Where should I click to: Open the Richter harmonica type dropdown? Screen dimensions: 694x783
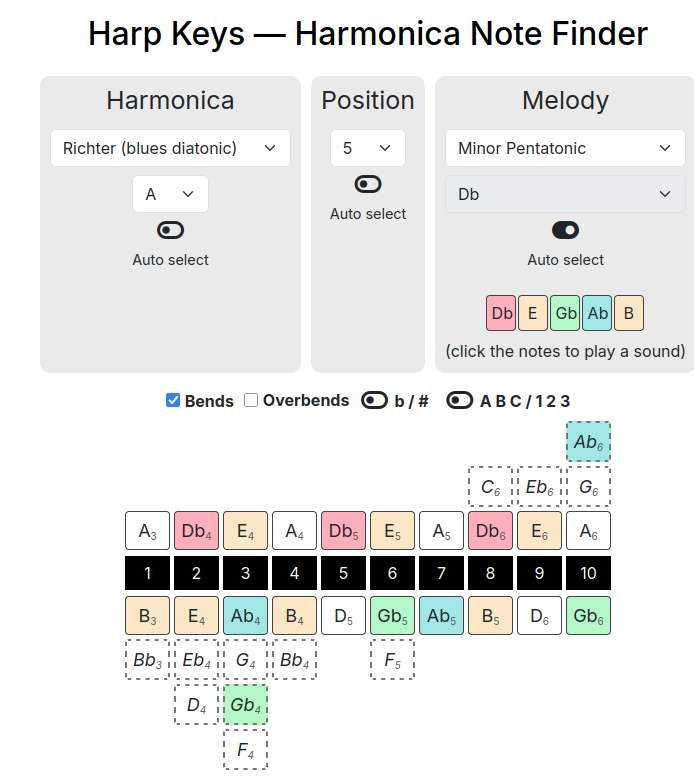tap(170, 148)
